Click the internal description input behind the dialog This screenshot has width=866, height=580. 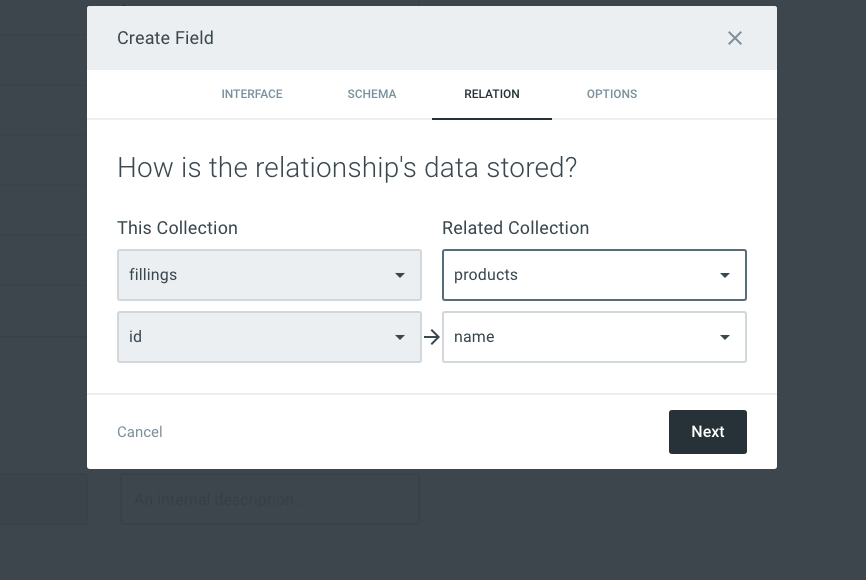270,499
